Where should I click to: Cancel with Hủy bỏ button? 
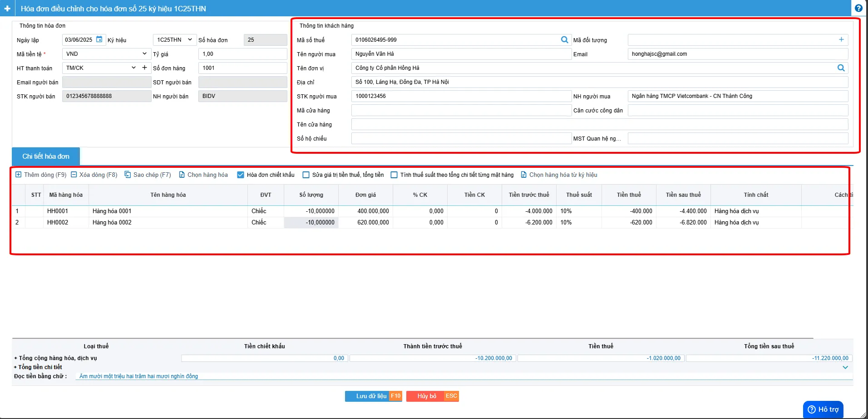click(433, 396)
